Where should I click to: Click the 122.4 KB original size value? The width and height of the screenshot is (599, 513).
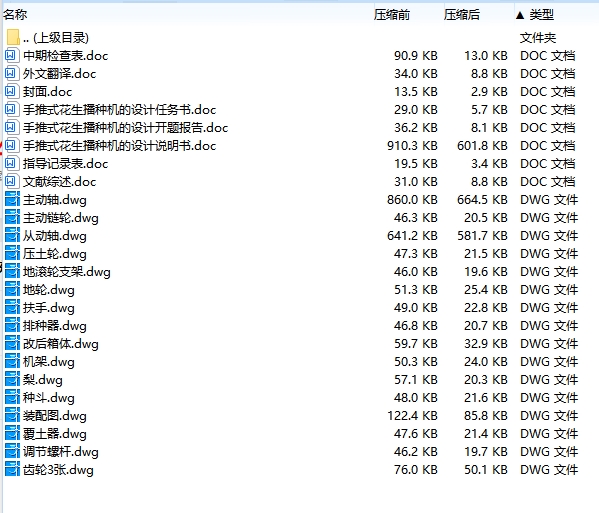(412, 415)
